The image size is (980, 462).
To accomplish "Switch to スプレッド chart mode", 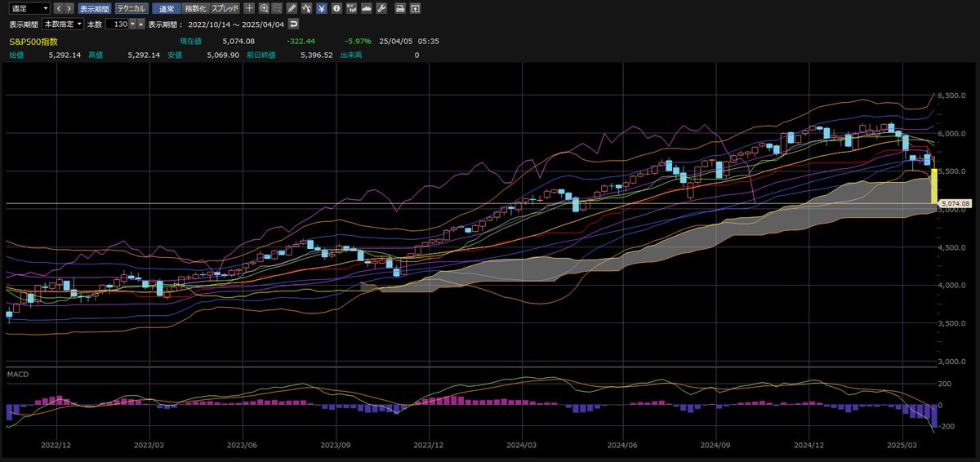I will [225, 8].
